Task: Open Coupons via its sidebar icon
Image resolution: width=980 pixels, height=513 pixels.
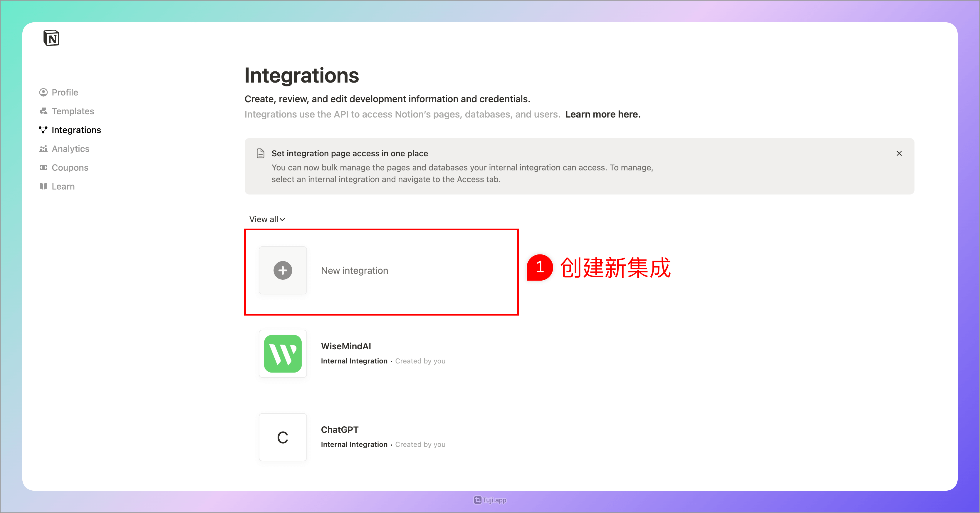Action: pyautogui.click(x=43, y=167)
